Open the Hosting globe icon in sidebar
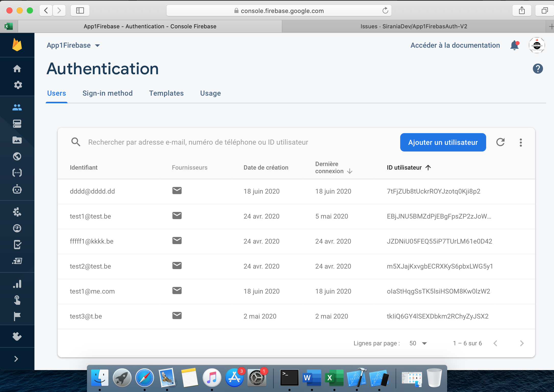 (x=17, y=156)
